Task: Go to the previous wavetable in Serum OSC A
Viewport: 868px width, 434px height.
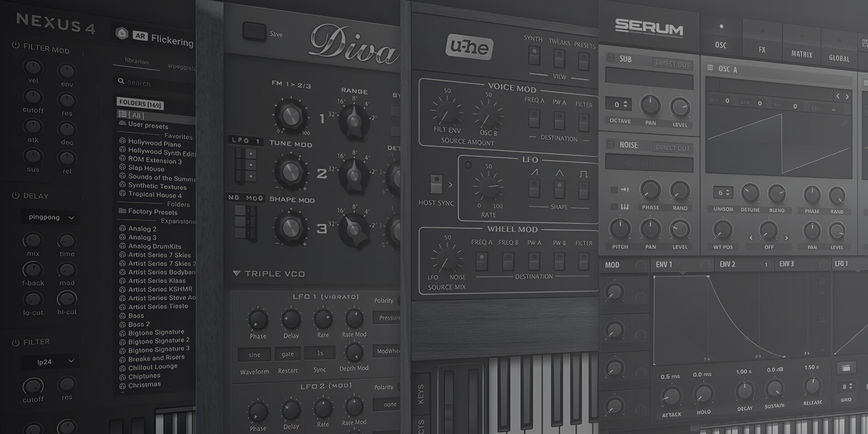Action: (838, 96)
